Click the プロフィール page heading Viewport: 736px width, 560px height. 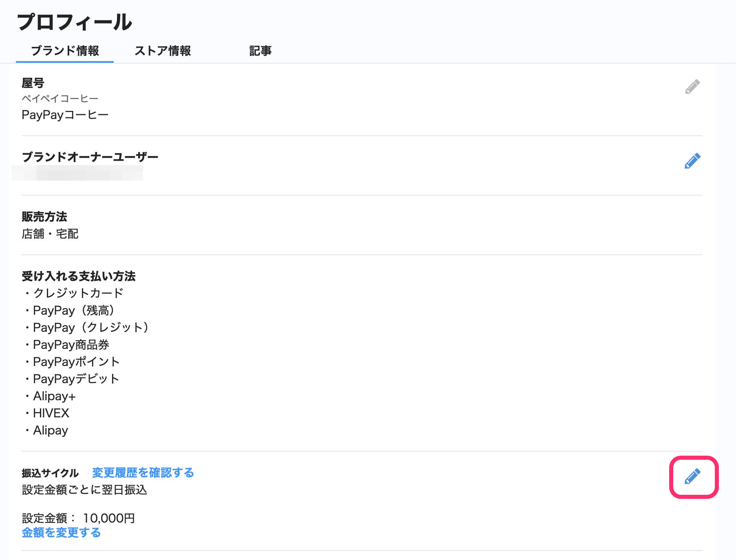click(75, 22)
